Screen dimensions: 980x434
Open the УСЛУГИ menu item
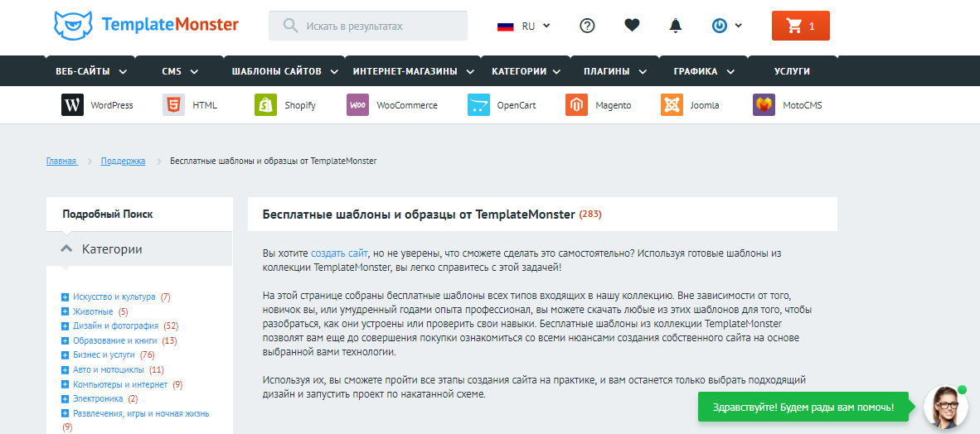792,71
